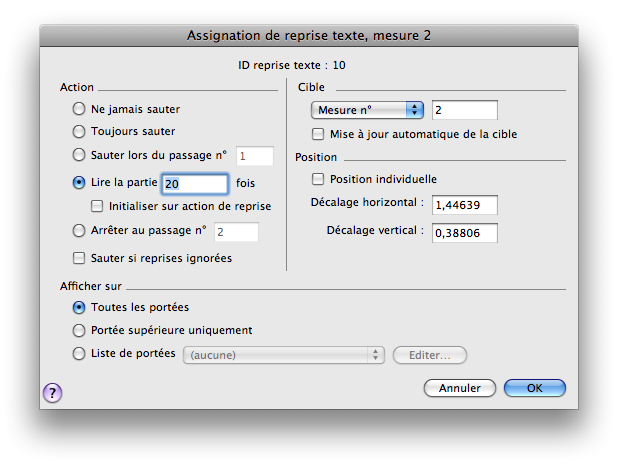618x464 pixels.
Task: Open the '(aucune)' staff list dropdown
Action: click(x=284, y=354)
